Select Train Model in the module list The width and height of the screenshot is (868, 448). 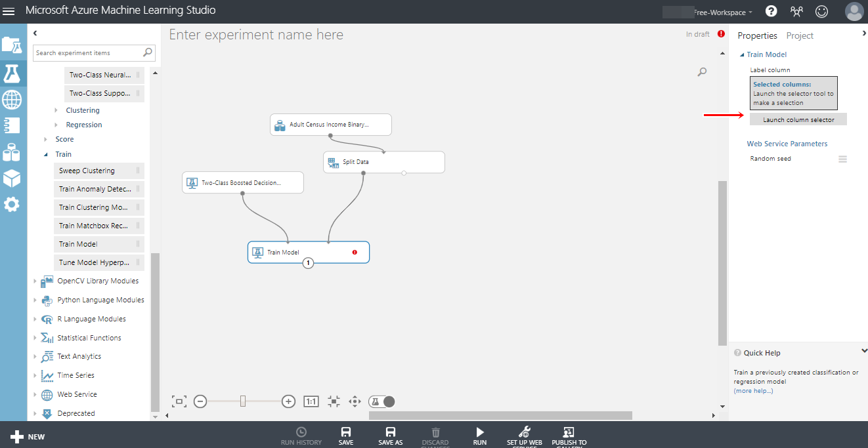pos(98,244)
